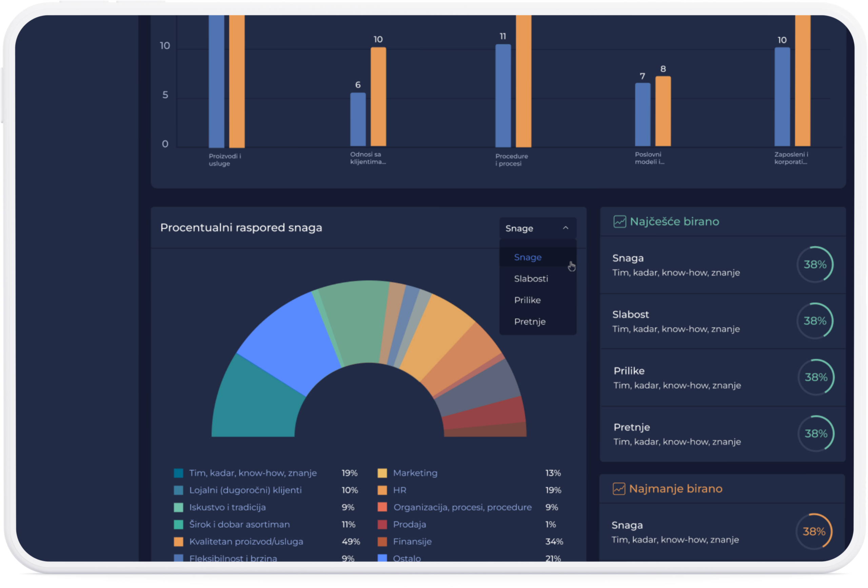
Task: Click the blue bar labeled 6
Action: coord(358,120)
